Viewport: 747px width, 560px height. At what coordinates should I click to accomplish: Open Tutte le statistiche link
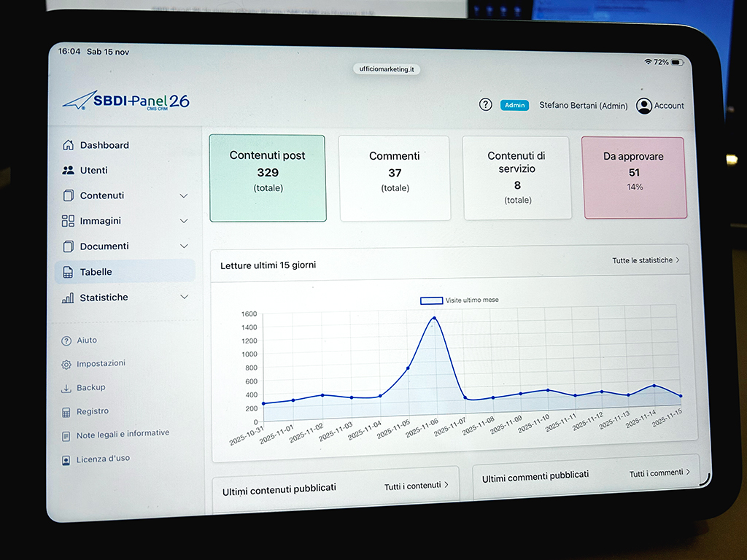(x=645, y=260)
